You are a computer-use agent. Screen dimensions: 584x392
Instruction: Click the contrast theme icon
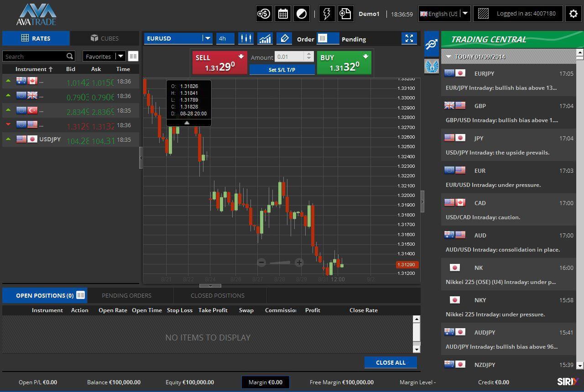click(x=302, y=14)
